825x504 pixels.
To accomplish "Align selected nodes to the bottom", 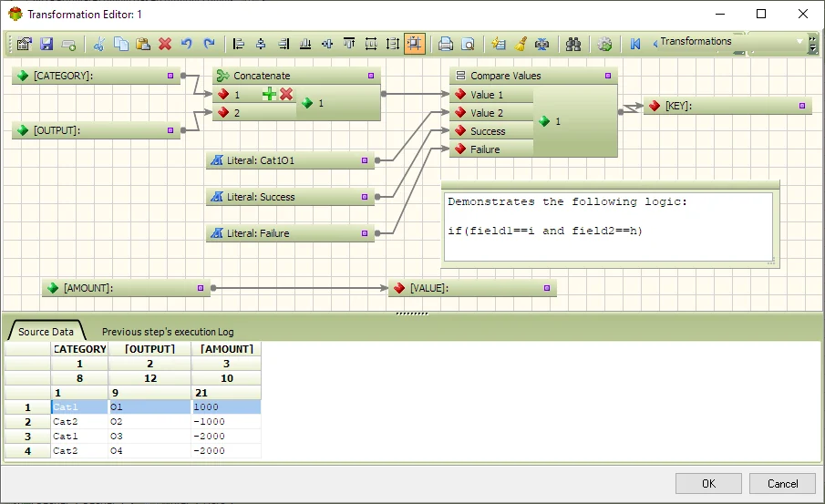I will coord(305,44).
